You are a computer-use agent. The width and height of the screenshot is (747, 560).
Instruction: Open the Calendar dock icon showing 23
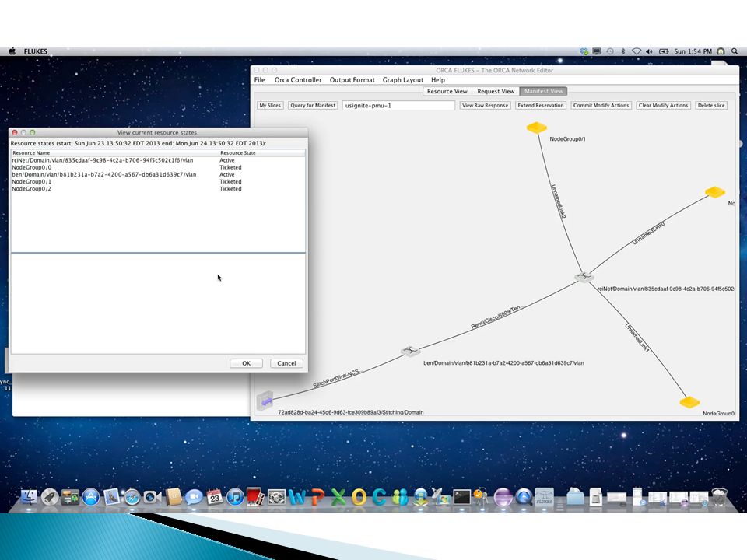point(215,497)
